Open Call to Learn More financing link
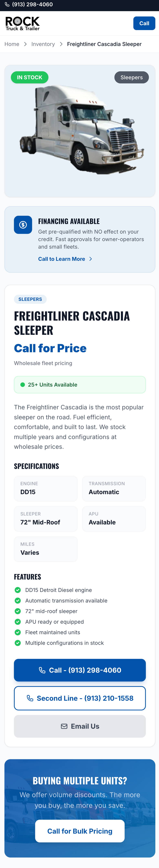 coord(61,259)
